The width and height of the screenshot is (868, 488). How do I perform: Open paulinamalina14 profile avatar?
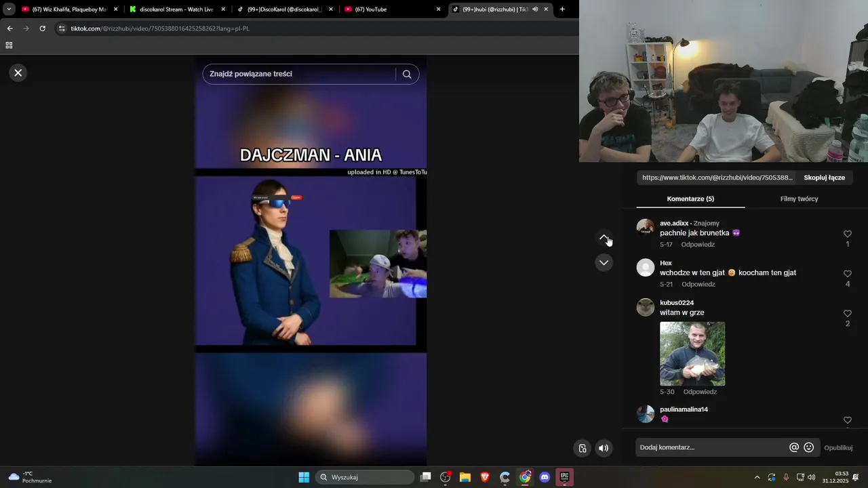tap(646, 414)
